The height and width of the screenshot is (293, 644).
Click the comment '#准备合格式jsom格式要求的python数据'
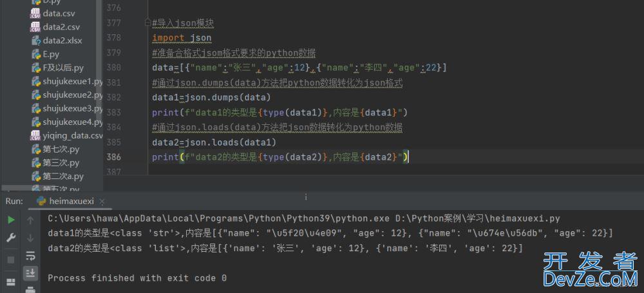point(234,53)
